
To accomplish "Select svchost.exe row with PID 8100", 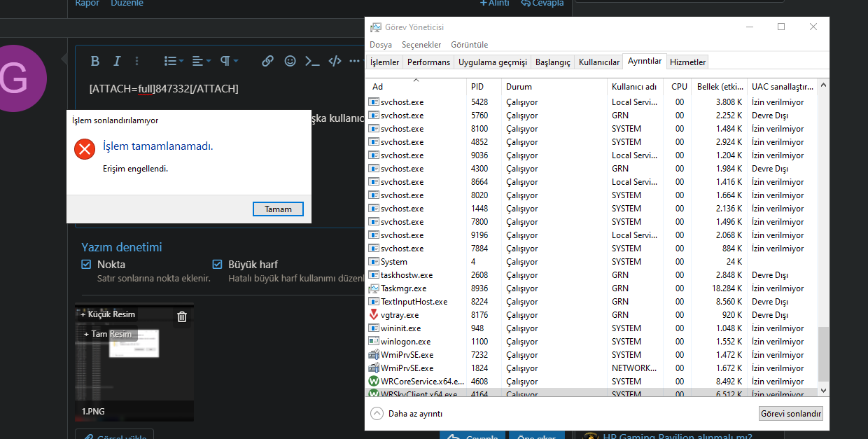I will pos(592,129).
